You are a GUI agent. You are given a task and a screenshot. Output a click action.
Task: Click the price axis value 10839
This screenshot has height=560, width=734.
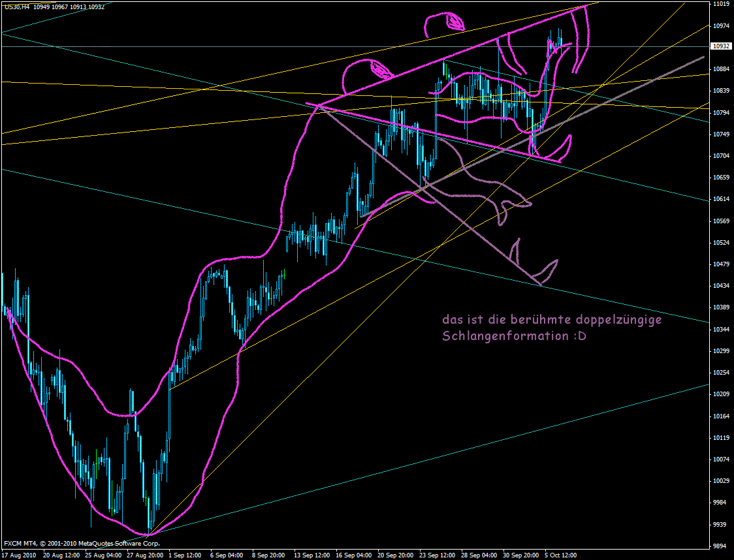tap(722, 90)
